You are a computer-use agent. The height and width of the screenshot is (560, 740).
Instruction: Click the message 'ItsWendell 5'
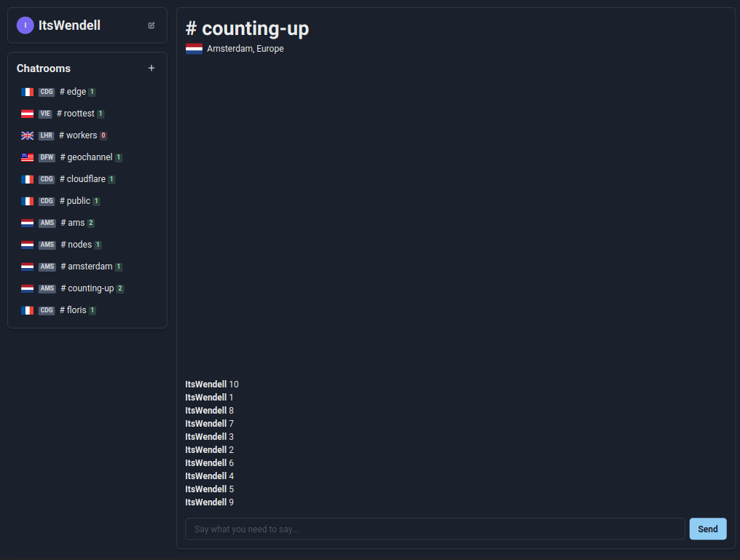tap(210, 489)
